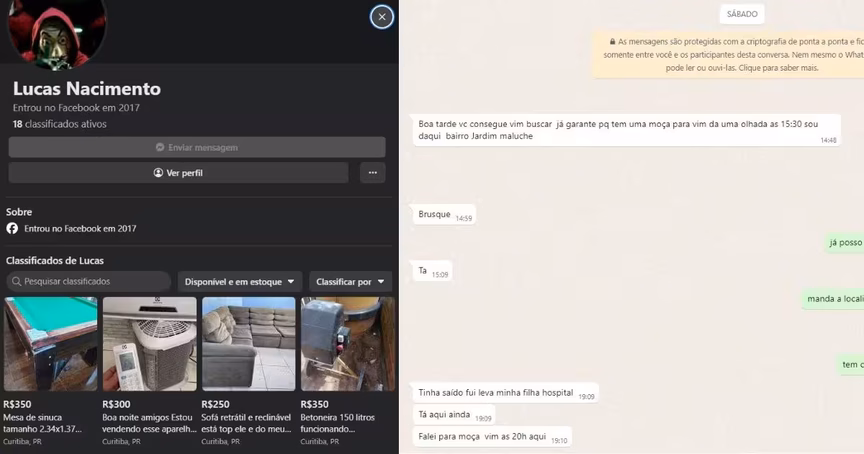Open the R$300 air conditioner listing photo
This screenshot has width=864, height=454.
tap(149, 343)
